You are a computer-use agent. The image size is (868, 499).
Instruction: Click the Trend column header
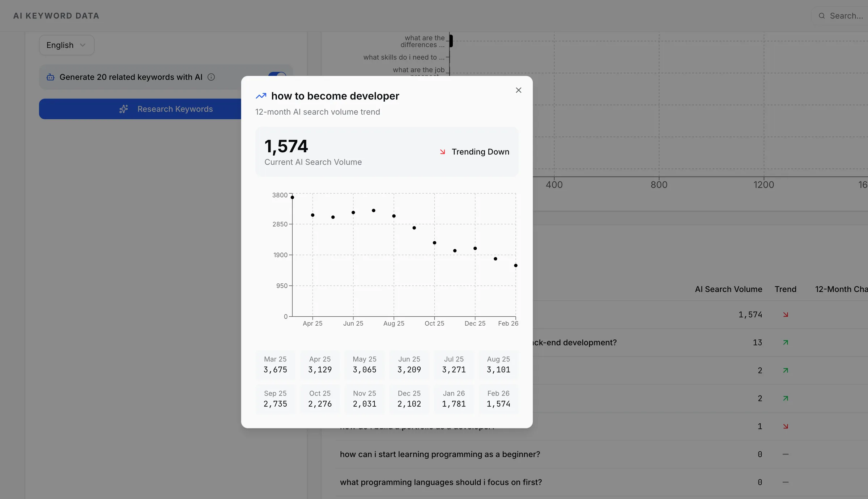click(785, 289)
